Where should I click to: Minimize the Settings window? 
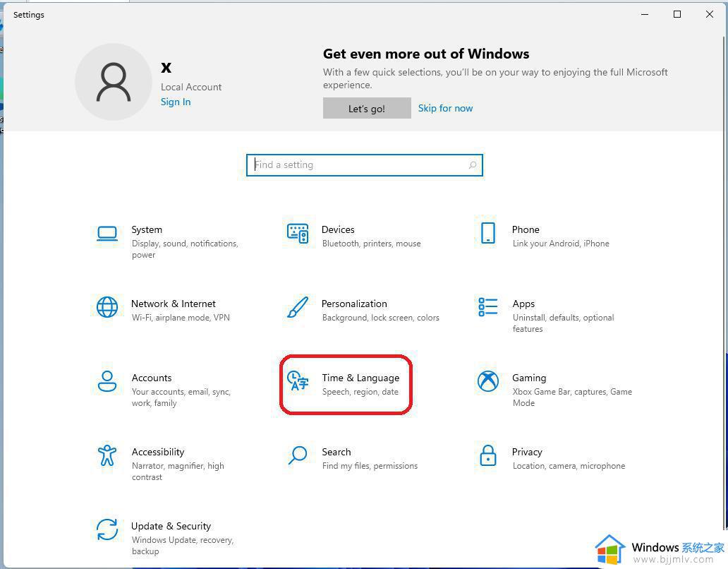click(x=645, y=14)
